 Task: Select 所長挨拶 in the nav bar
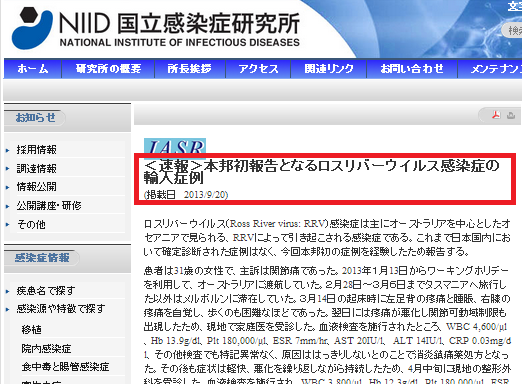[190, 69]
